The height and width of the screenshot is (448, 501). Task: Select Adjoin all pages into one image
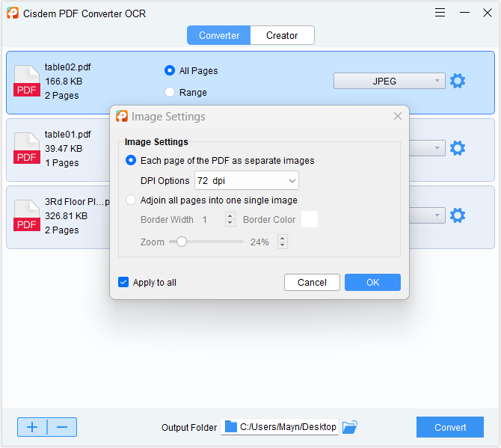click(131, 200)
